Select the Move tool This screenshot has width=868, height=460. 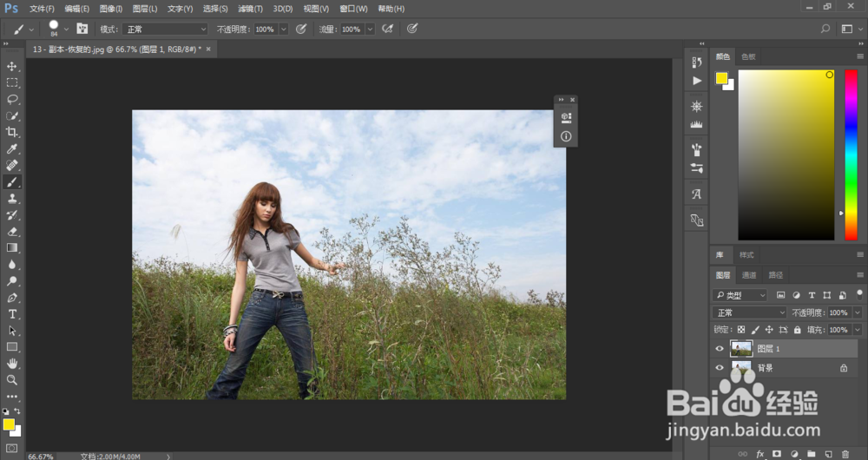pos(11,67)
